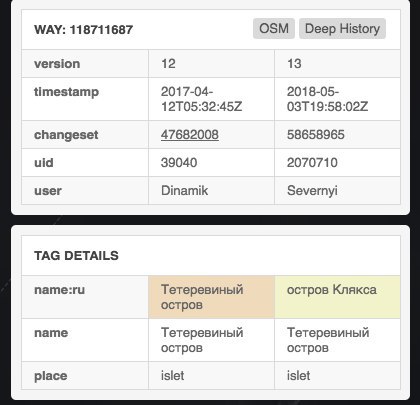Open Deep History for this way
The width and height of the screenshot is (420, 405).
(342, 29)
